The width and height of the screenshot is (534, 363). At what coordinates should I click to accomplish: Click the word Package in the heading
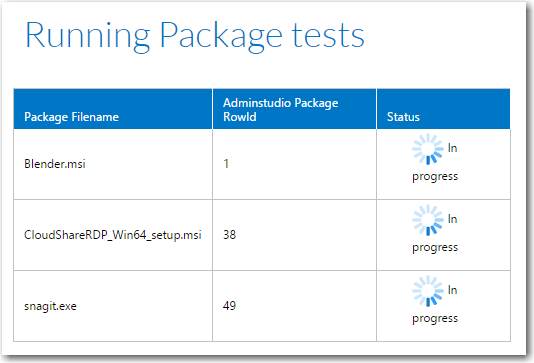click(221, 36)
